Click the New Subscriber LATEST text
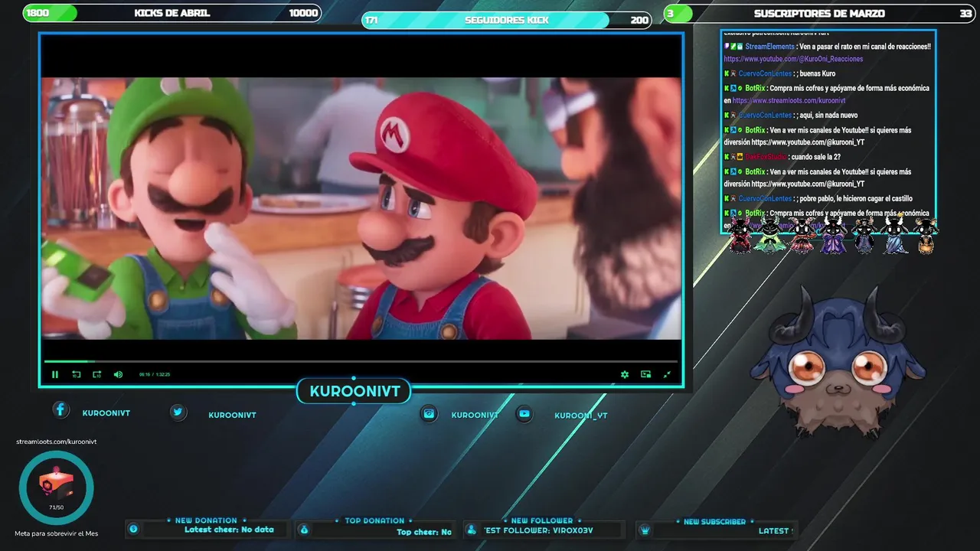The height and width of the screenshot is (551, 980). point(775,530)
